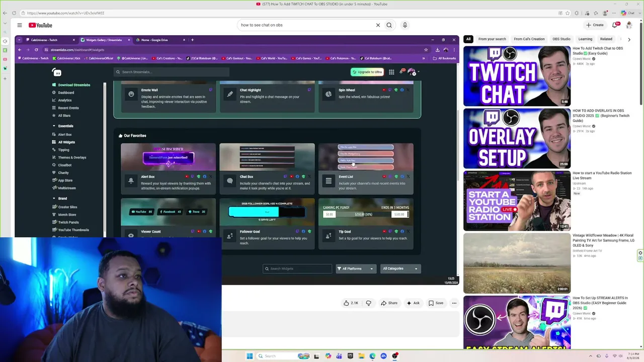Open the Windows Start menu
This screenshot has width=644, height=362.
(x=250, y=356)
